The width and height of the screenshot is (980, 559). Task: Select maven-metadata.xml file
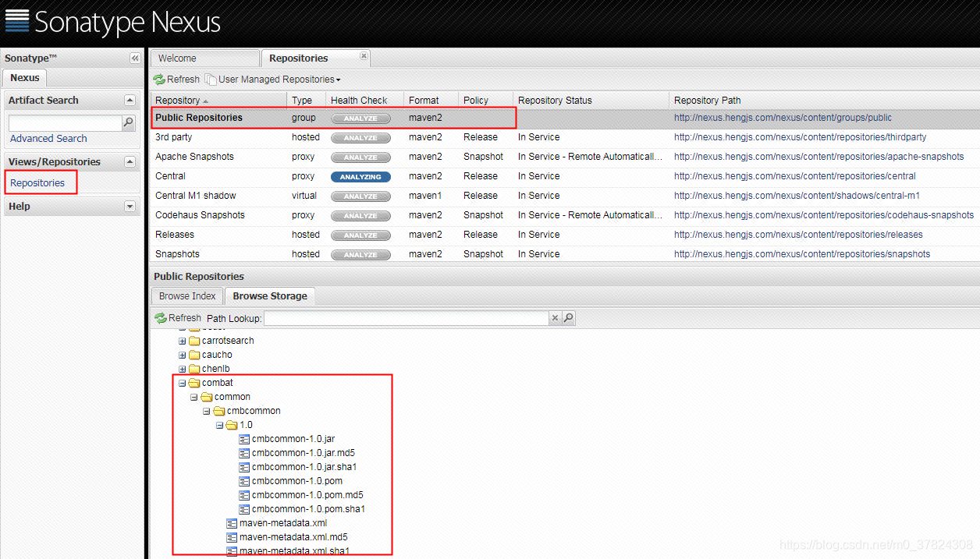(x=283, y=523)
